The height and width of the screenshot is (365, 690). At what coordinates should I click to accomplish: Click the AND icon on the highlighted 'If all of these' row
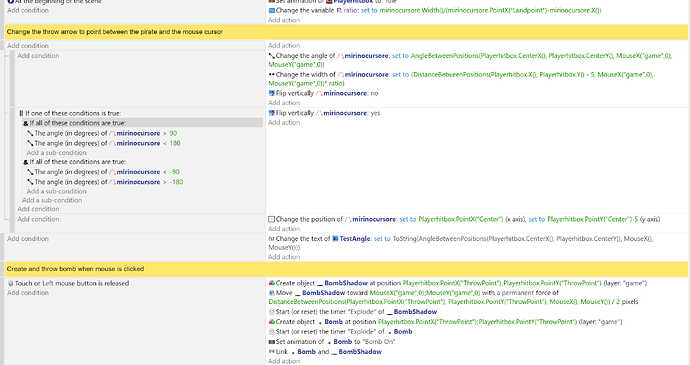point(26,123)
